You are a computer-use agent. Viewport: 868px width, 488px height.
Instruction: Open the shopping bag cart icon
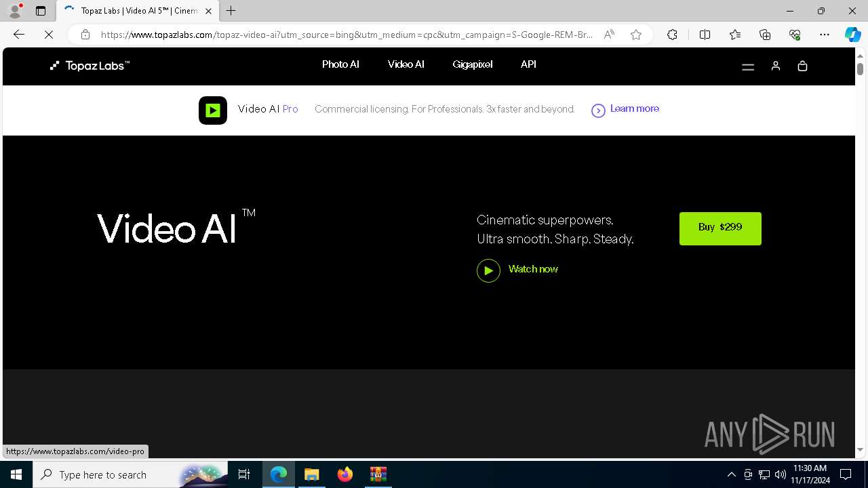(x=802, y=66)
